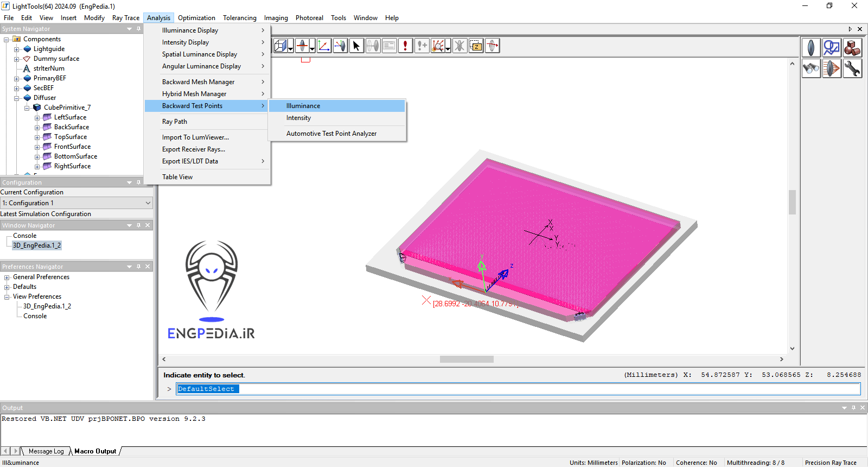This screenshot has width=868, height=467.
Task: Click the 3D view scroll-right arrow
Action: pyautogui.click(x=781, y=359)
